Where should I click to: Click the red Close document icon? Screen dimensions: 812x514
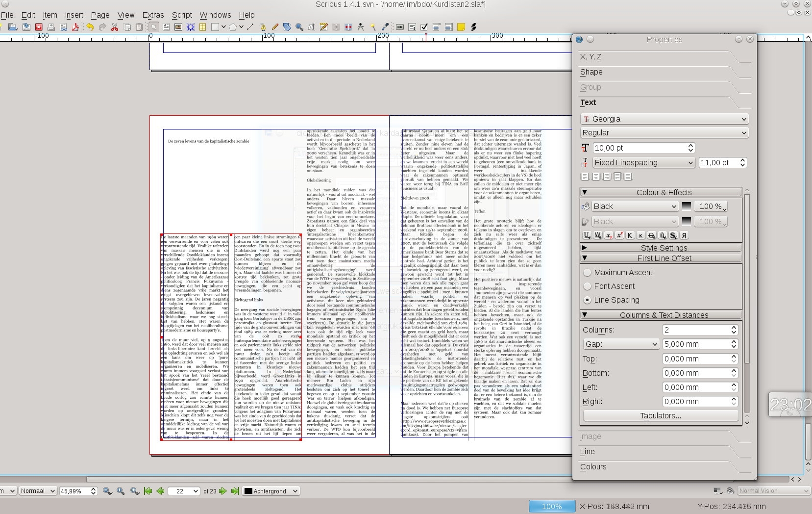point(39,27)
